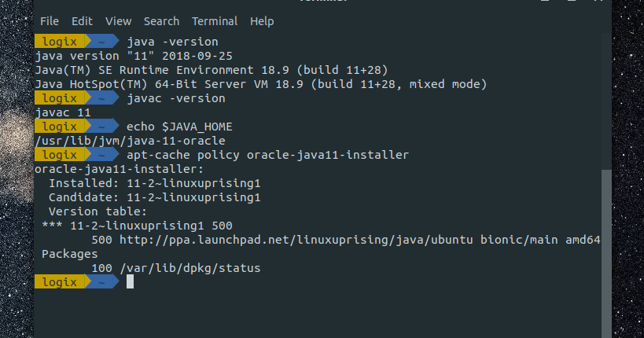Open the Help menu
Viewport: 644px width, 338px height.
click(x=262, y=21)
